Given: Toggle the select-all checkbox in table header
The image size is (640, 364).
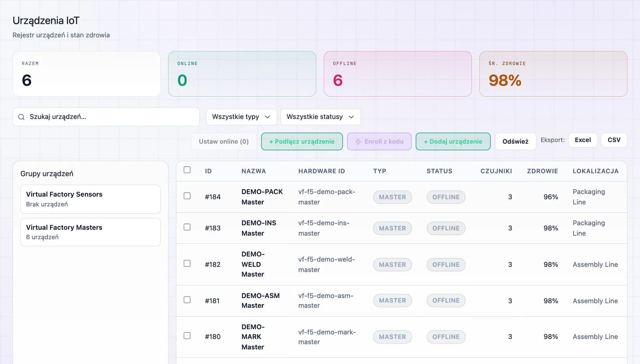Looking at the screenshot, I should point(187,170).
